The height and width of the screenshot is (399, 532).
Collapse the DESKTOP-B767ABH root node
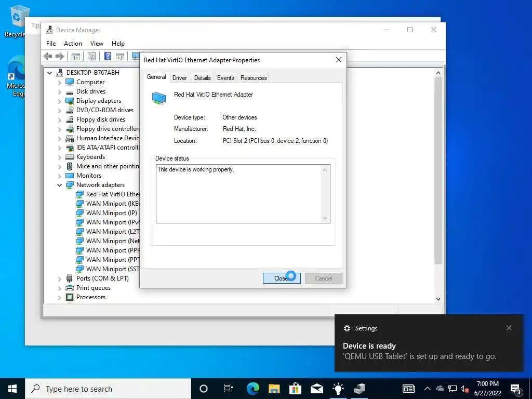[x=49, y=73]
